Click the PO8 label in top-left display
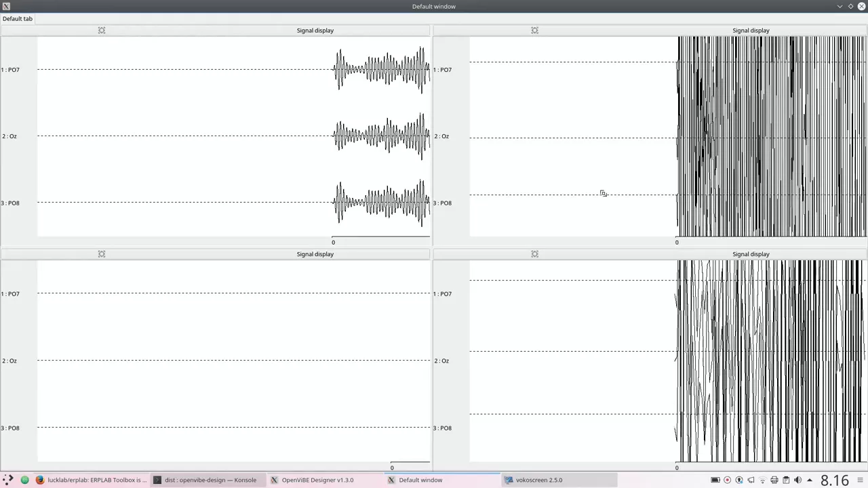 (10, 203)
